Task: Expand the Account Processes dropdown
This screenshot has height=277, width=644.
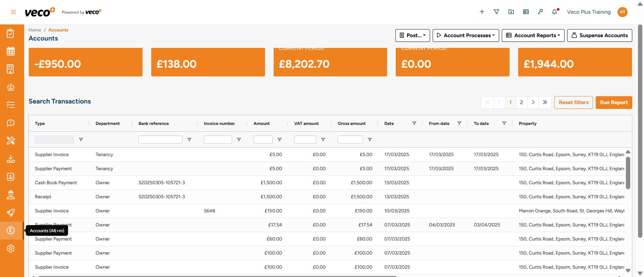Action: [x=466, y=36]
